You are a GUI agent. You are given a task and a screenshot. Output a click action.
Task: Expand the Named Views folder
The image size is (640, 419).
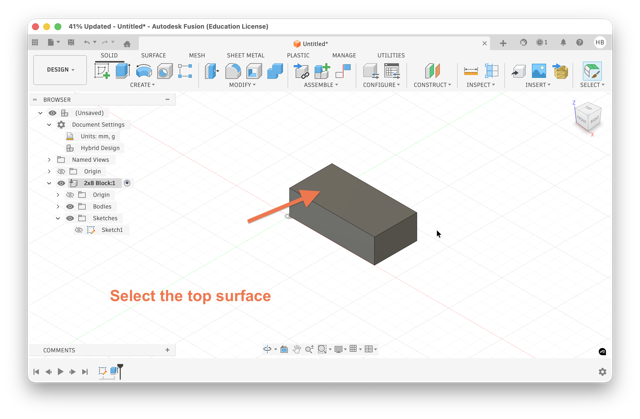(49, 160)
